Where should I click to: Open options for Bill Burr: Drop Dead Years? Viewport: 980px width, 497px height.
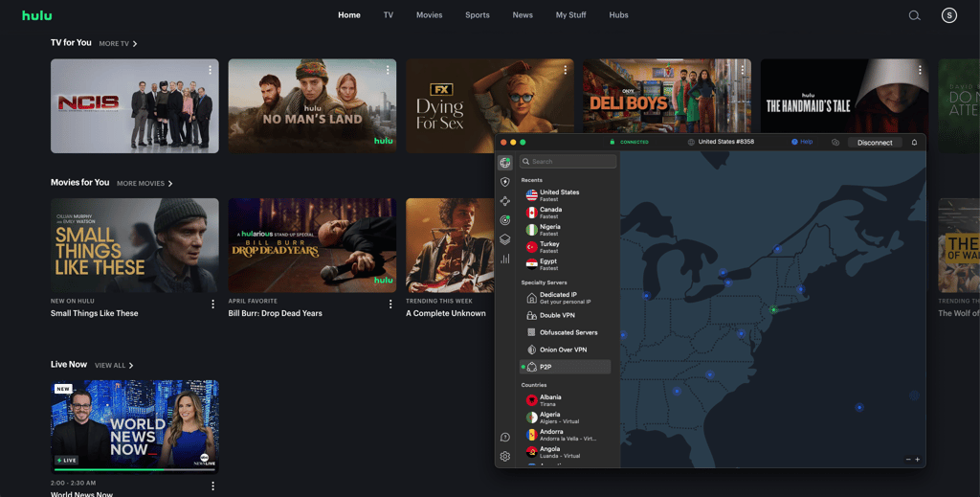[390, 304]
